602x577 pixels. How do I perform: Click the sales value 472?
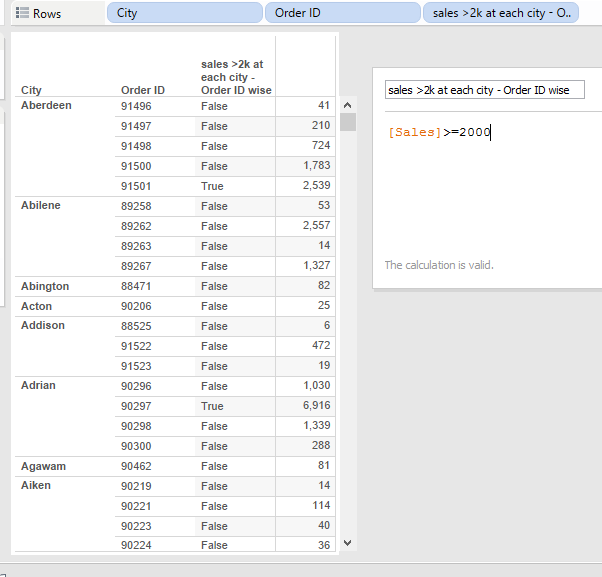[321, 345]
